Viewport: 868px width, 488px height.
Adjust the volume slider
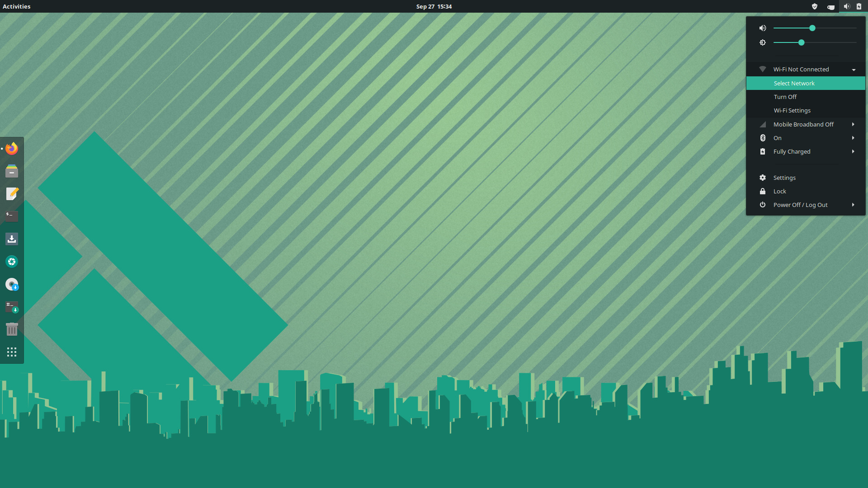pyautogui.click(x=815, y=28)
